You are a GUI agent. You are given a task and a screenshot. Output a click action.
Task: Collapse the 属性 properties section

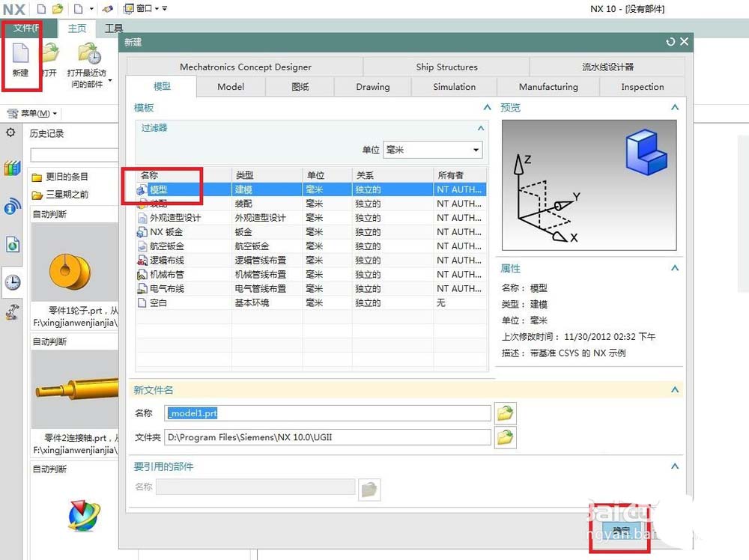click(675, 268)
